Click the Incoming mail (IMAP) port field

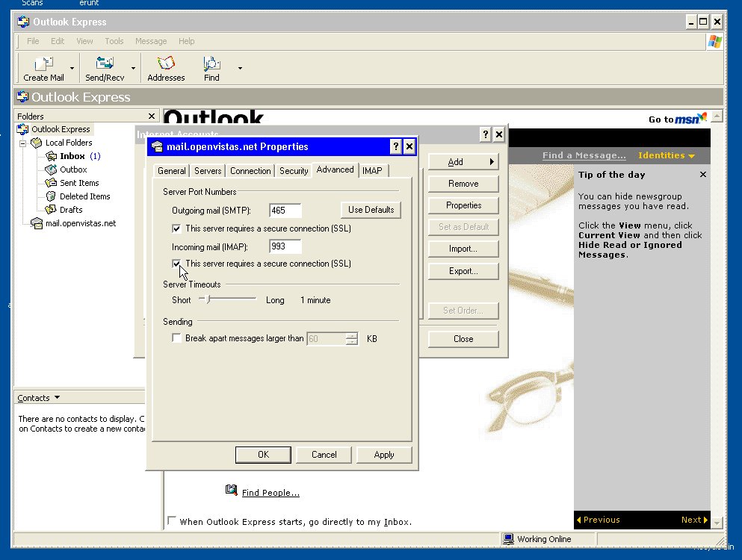(x=285, y=246)
